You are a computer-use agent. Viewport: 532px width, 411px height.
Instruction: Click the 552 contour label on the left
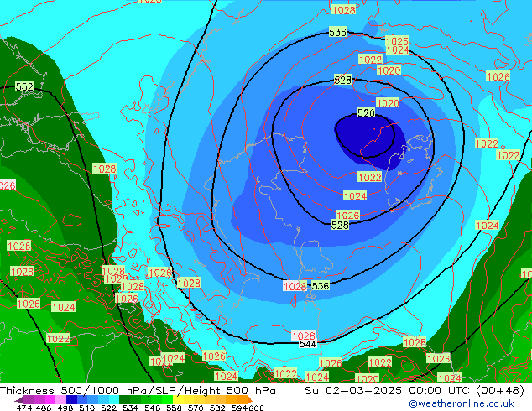coord(24,87)
